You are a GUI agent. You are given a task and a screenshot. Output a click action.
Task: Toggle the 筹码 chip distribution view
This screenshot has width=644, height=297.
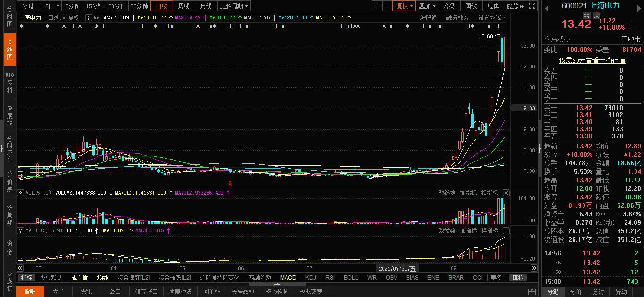pyautogui.click(x=449, y=6)
